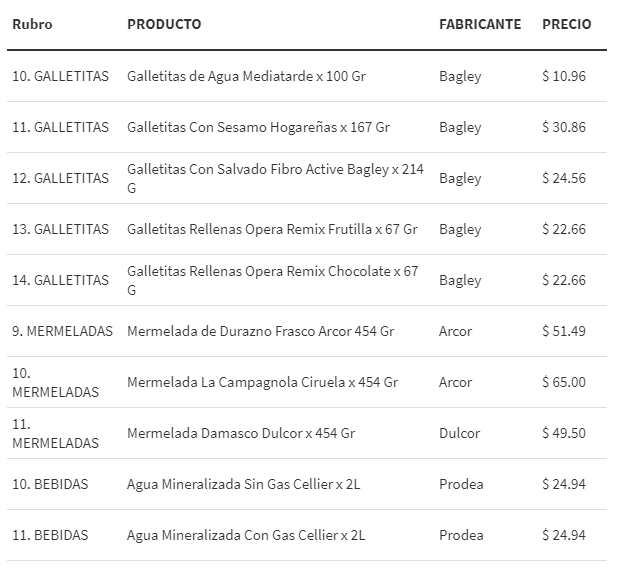Screen dimensions: 641x588
Task: Click Opera Remix Frutilla product name
Action: pyautogui.click(x=272, y=229)
